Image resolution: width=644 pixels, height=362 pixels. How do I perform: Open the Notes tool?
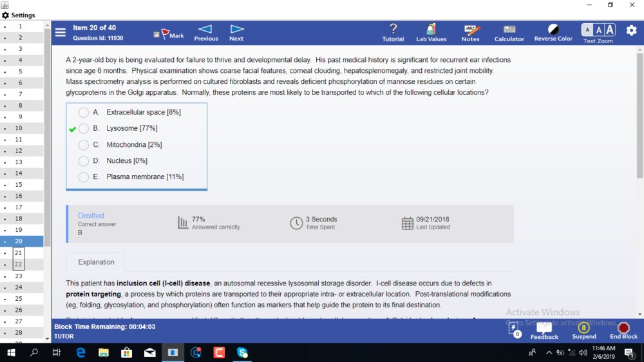click(x=470, y=33)
